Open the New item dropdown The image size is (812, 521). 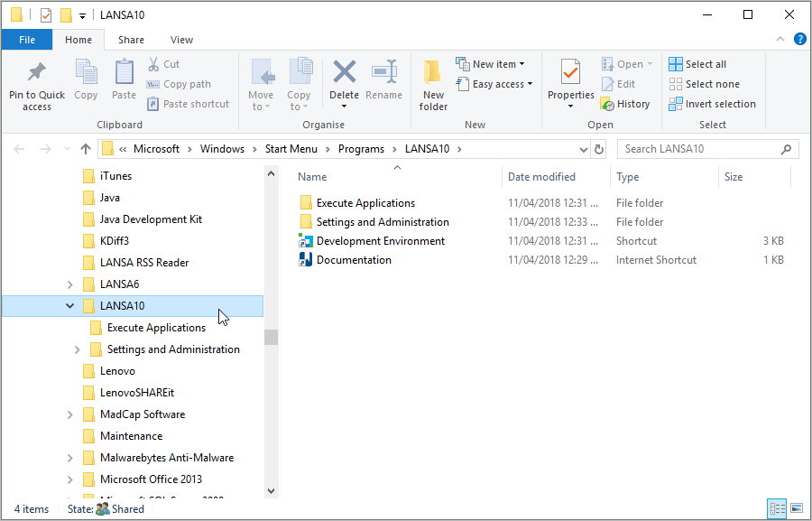tap(491, 64)
